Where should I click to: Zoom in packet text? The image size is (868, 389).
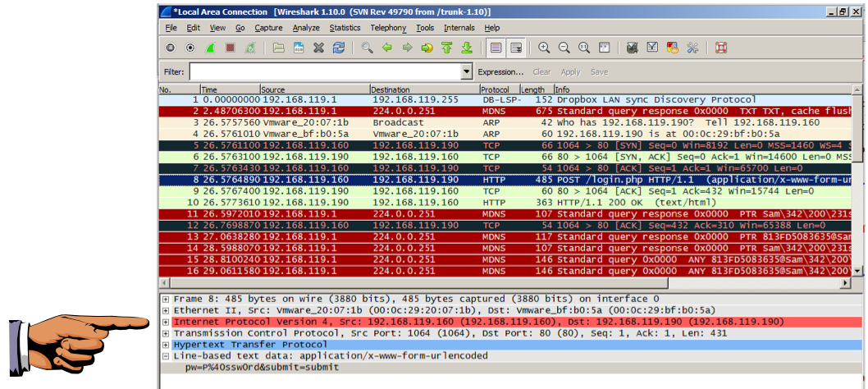tap(544, 48)
